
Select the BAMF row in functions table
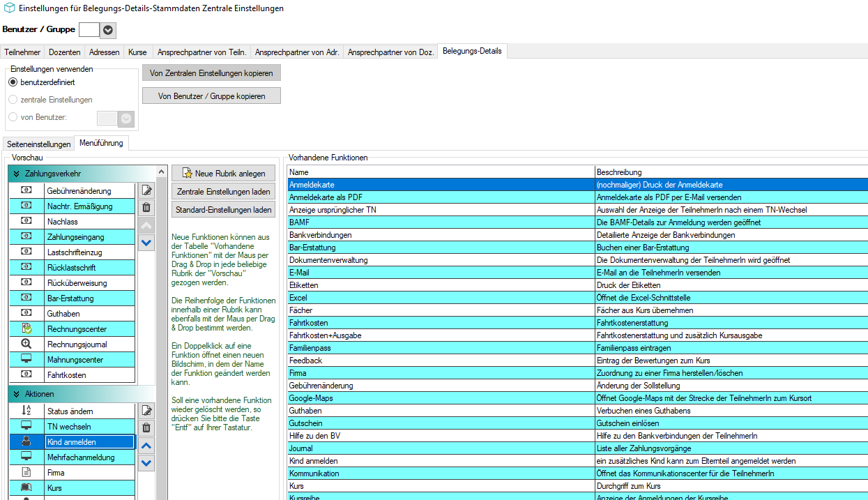(x=577, y=222)
